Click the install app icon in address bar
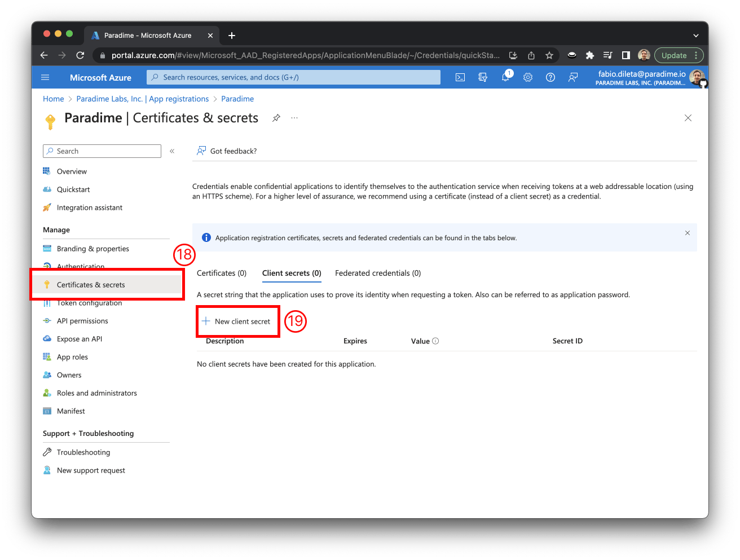 coord(513,55)
